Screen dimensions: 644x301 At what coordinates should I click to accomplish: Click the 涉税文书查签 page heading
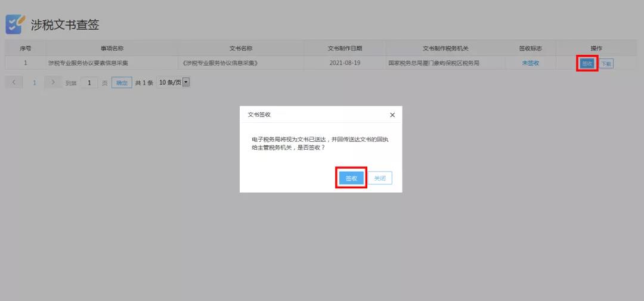65,24
